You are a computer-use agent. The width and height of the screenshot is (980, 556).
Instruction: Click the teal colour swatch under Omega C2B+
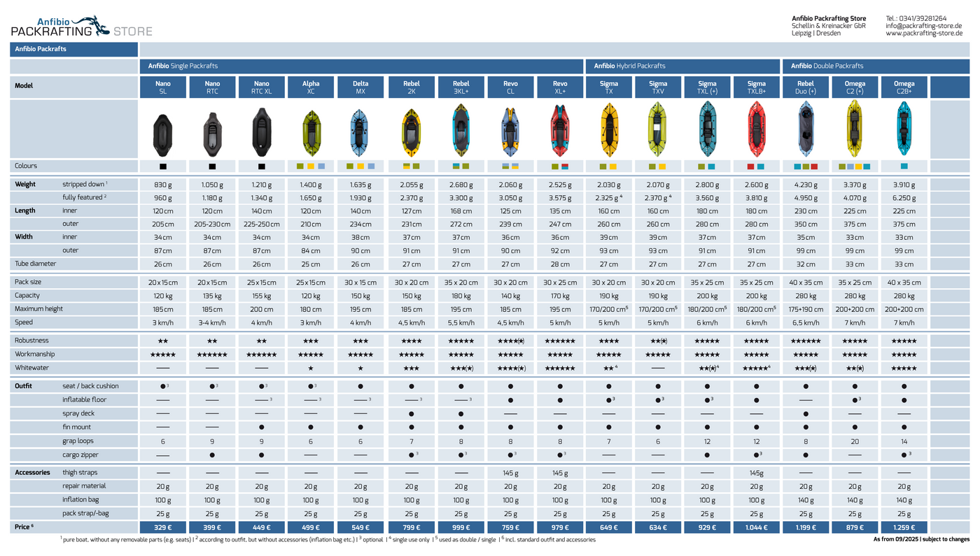point(904,166)
